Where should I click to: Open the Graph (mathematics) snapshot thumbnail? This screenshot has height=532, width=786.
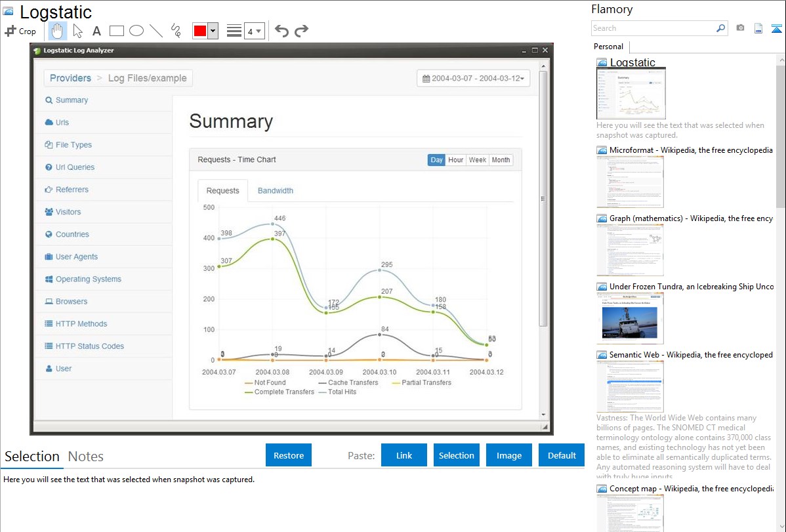point(630,250)
